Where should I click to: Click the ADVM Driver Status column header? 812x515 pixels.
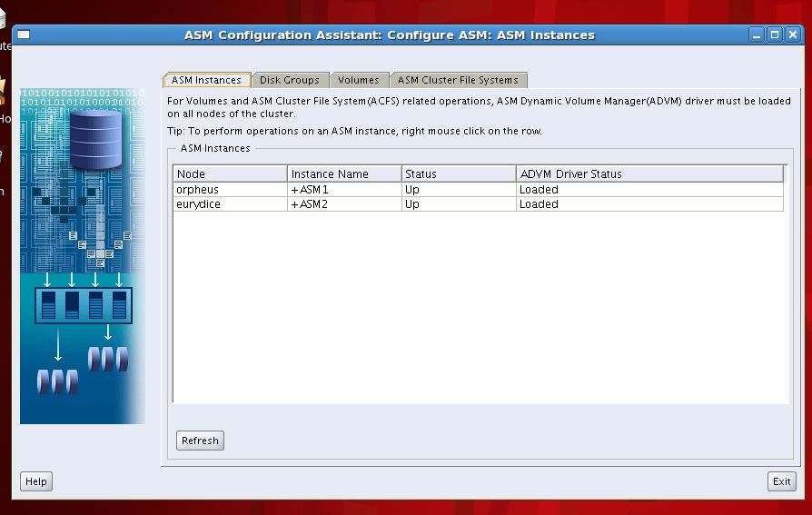click(x=649, y=173)
